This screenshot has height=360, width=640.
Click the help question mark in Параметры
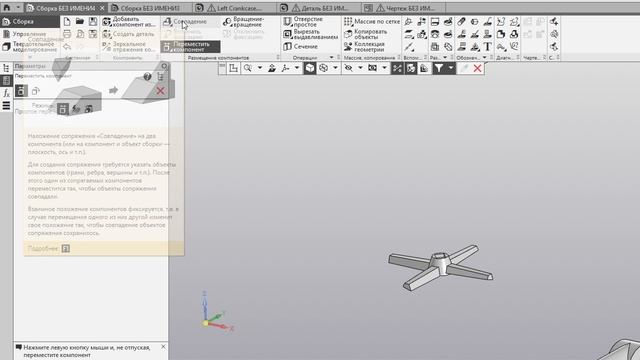pos(147,76)
